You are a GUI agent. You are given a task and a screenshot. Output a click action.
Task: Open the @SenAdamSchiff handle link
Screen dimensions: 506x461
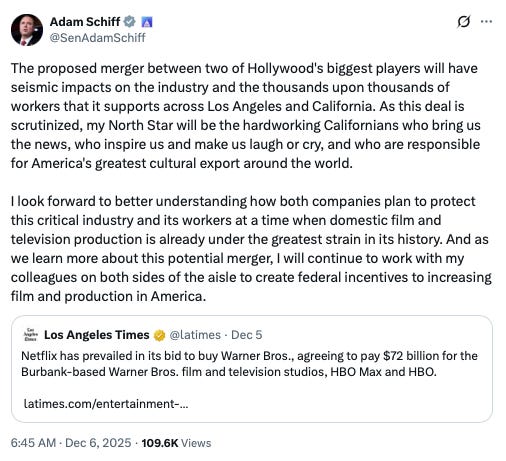click(97, 38)
